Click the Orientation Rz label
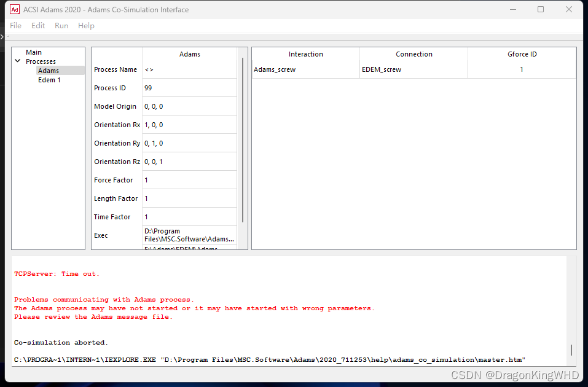588x387 pixels. pos(117,161)
